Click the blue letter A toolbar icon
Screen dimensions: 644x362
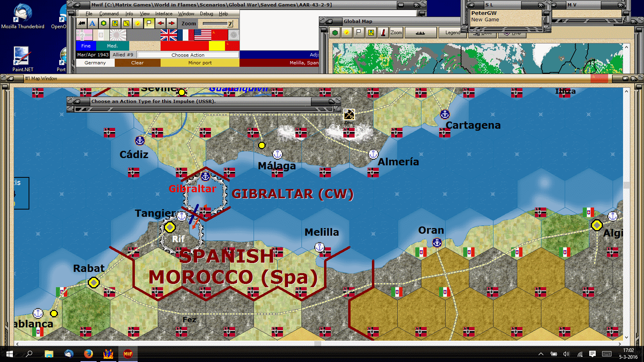(93, 23)
